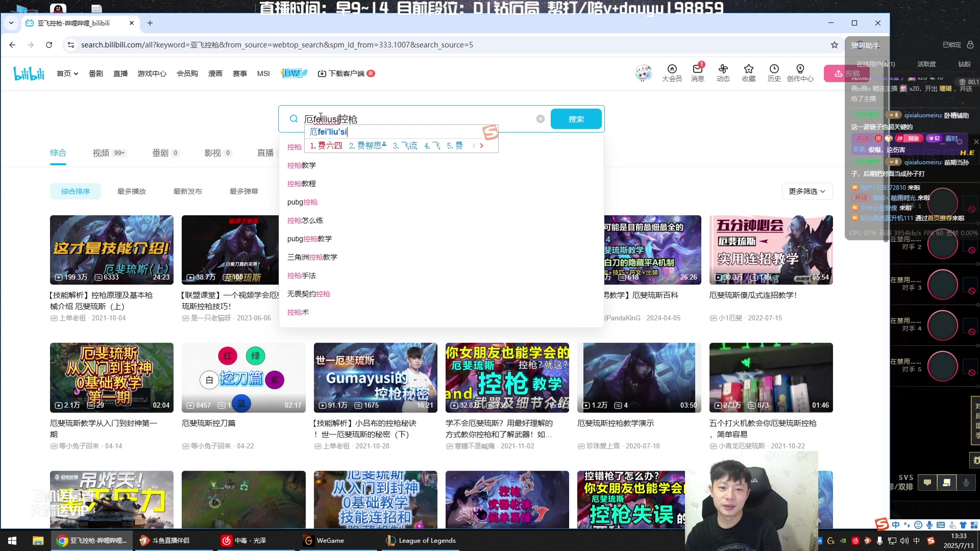Screen dimensions: 980x551
Task: Sort results by 最新发布
Action: tap(188, 191)
